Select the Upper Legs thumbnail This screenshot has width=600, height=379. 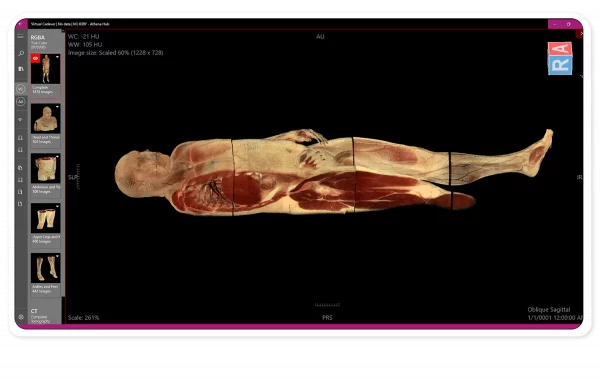click(x=46, y=218)
